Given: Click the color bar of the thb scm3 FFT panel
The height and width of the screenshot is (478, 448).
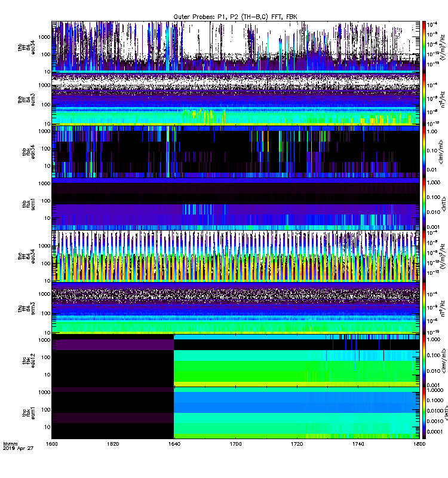Looking at the screenshot, I should point(424,99).
